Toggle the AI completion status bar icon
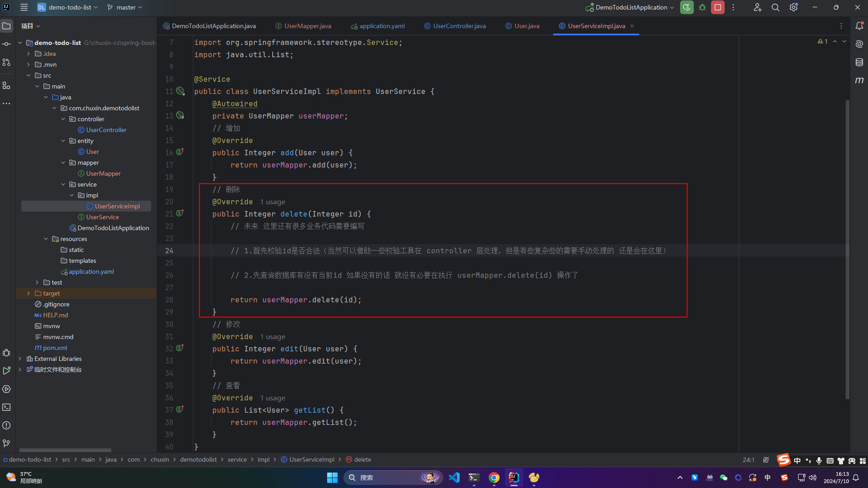 [766, 459]
